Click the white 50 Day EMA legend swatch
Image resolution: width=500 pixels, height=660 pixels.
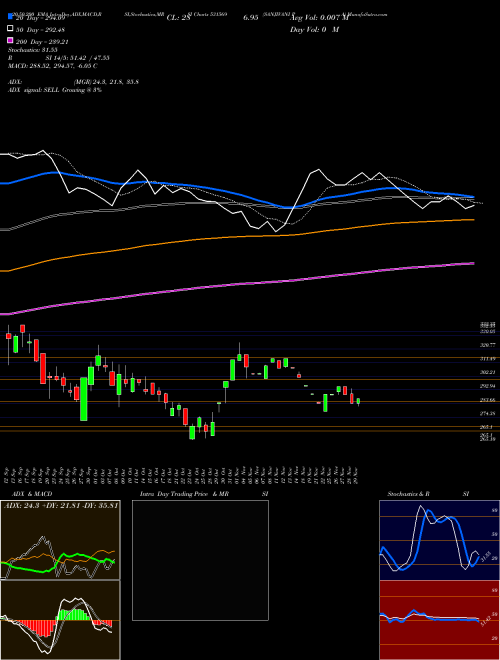click(x=11, y=29)
